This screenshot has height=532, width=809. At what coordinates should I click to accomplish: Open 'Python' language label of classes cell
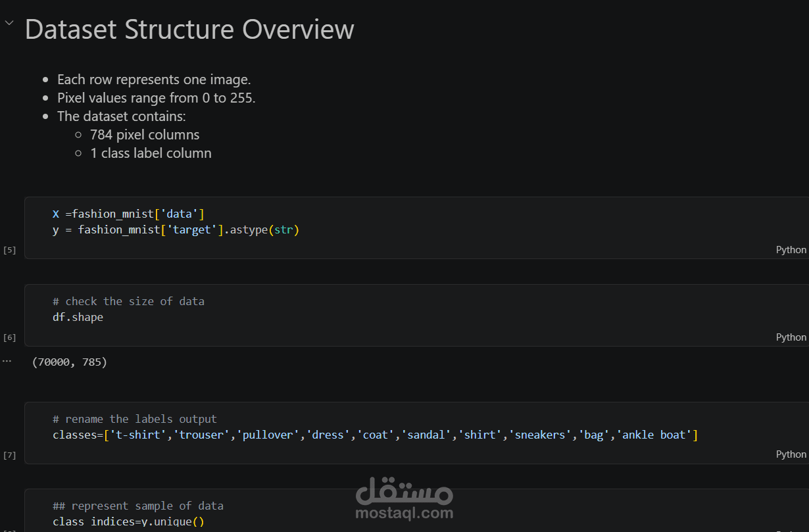(x=791, y=454)
